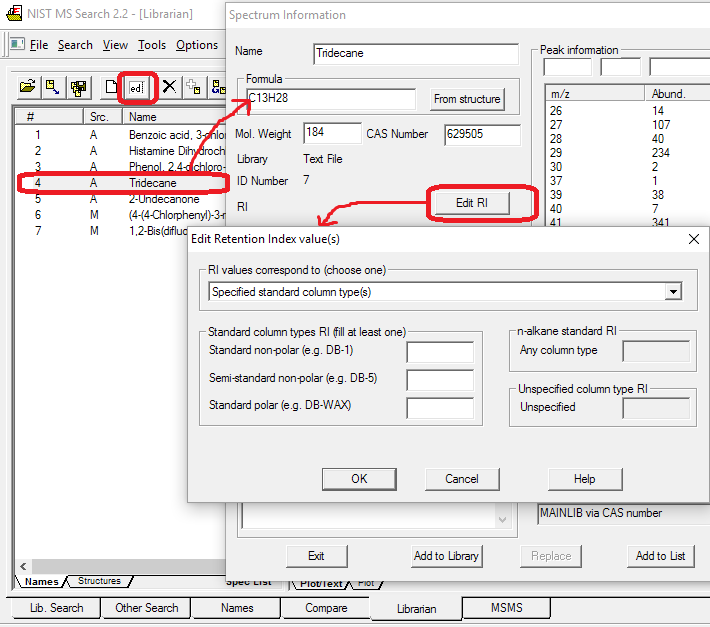Screen dimensions: 710x627
Task: Click the Standard non-polar RI field
Action: click(440, 352)
